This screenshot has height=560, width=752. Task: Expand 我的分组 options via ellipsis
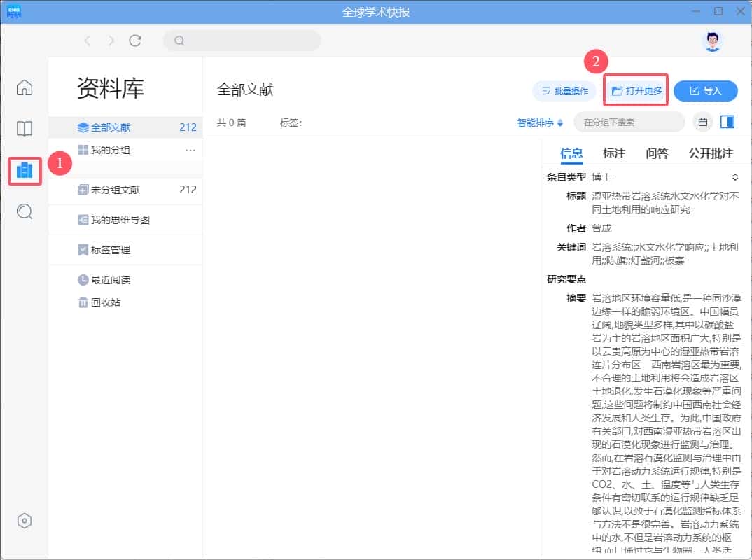pos(191,150)
